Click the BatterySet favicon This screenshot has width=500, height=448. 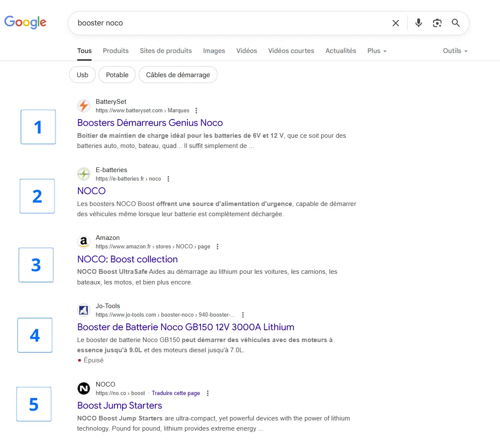(x=84, y=106)
